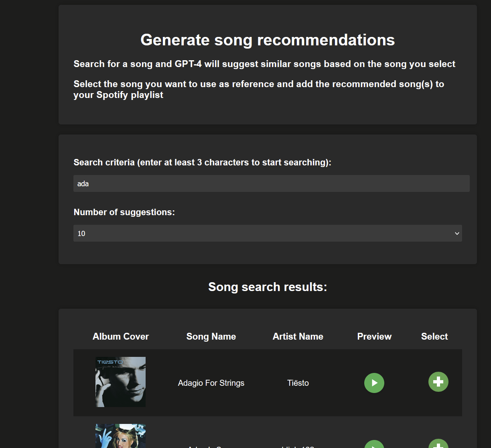The image size is (491, 448).
Task: Click the Preview column header
Action: tap(374, 336)
